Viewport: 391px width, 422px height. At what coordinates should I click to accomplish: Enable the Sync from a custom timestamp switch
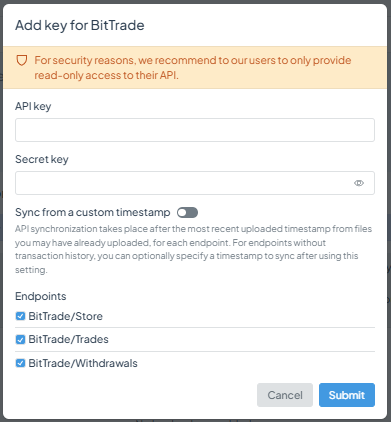pyautogui.click(x=187, y=212)
